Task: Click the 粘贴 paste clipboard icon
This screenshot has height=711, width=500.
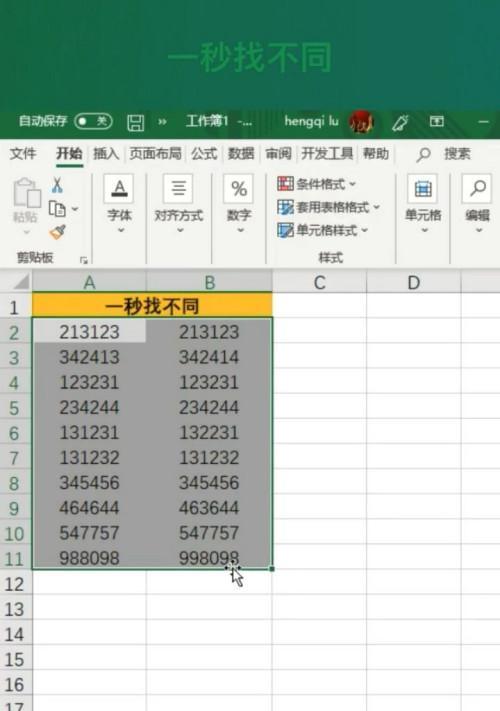Action: coord(27,193)
